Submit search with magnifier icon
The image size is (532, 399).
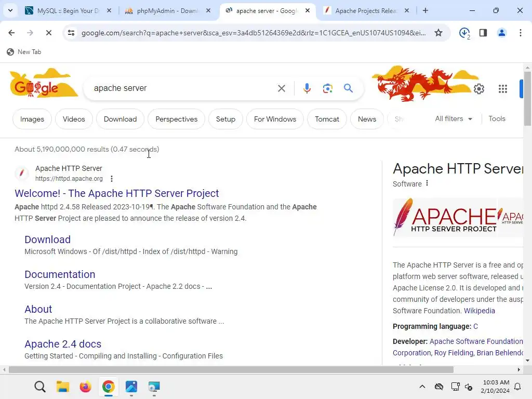[x=349, y=88]
